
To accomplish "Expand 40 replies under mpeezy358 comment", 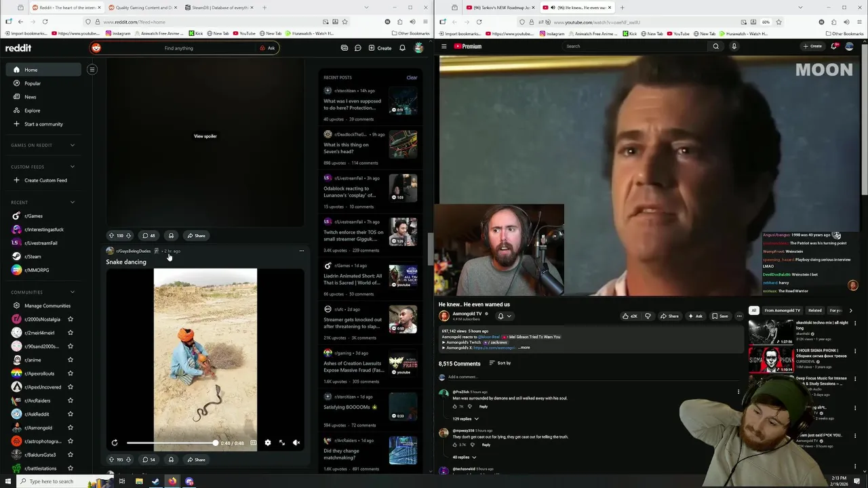I will tap(464, 457).
